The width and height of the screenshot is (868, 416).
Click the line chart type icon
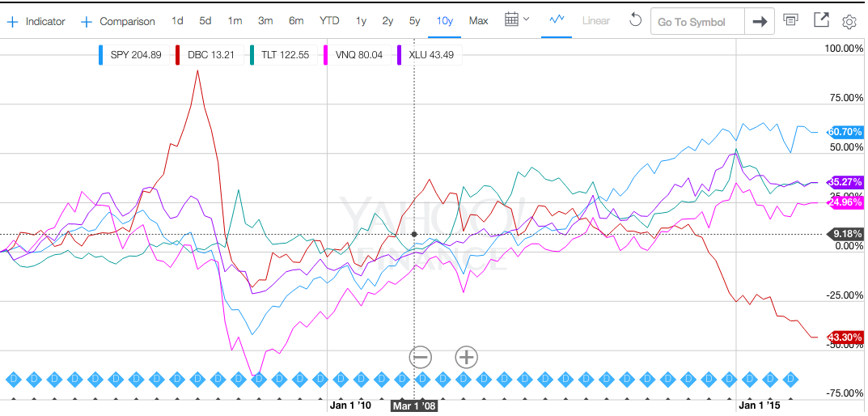pyautogui.click(x=557, y=21)
